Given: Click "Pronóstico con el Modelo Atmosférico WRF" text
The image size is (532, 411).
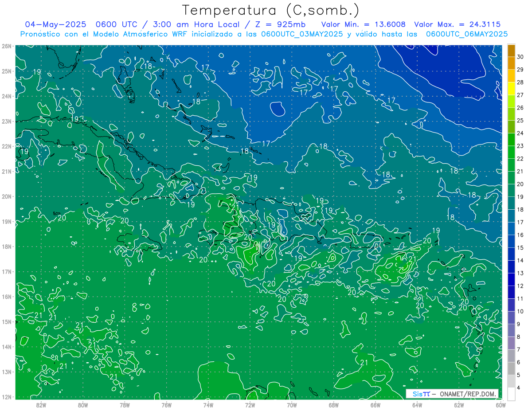Looking at the screenshot, I should pos(104,34).
